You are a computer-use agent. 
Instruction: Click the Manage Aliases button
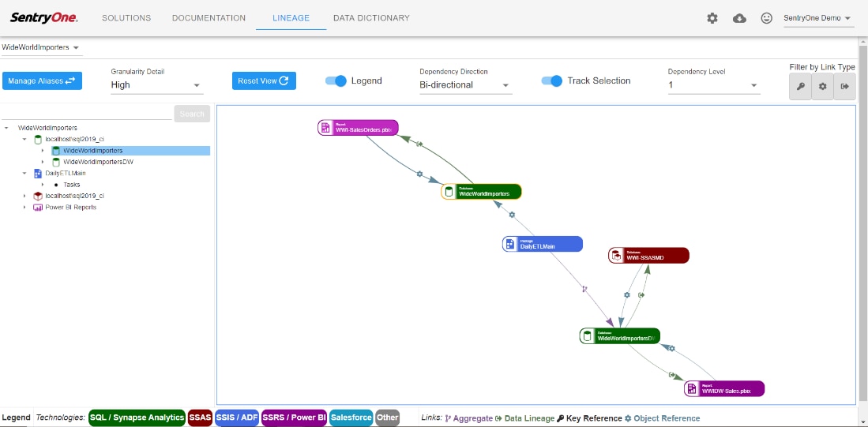(x=42, y=81)
